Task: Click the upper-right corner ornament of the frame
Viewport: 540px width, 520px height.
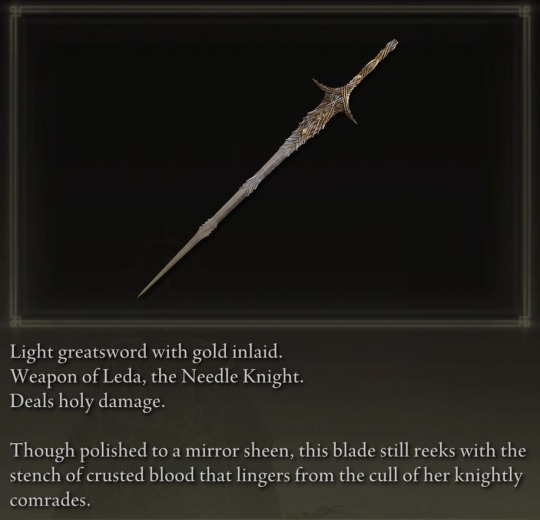Action: pyautogui.click(x=526, y=11)
